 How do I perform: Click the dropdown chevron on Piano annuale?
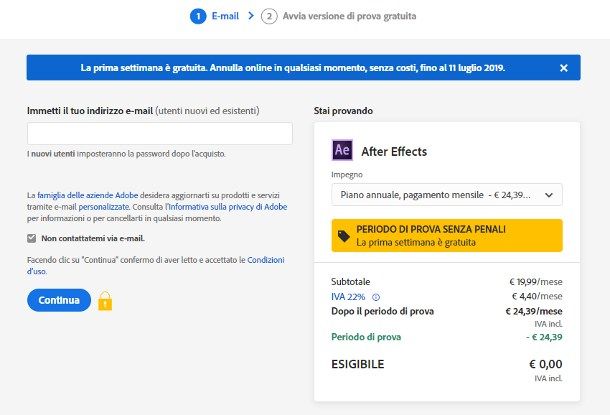(549, 195)
